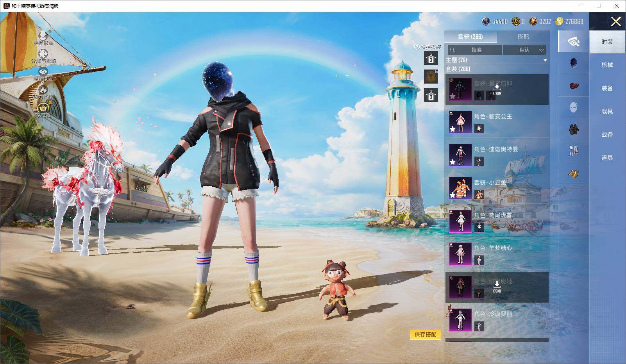Select the 角色-鸢尾珑雾 outfit thumbnail
Image resolution: width=626 pixels, height=364 pixels.
[460, 221]
